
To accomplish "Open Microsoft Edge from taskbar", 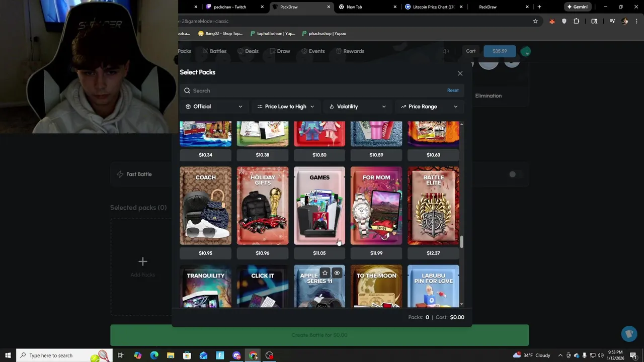I will click(154, 355).
